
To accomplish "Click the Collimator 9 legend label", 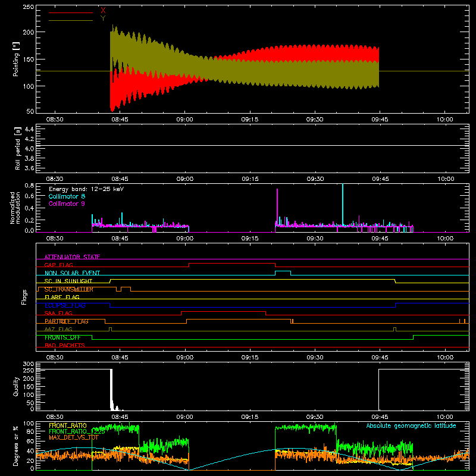I will (67, 203).
